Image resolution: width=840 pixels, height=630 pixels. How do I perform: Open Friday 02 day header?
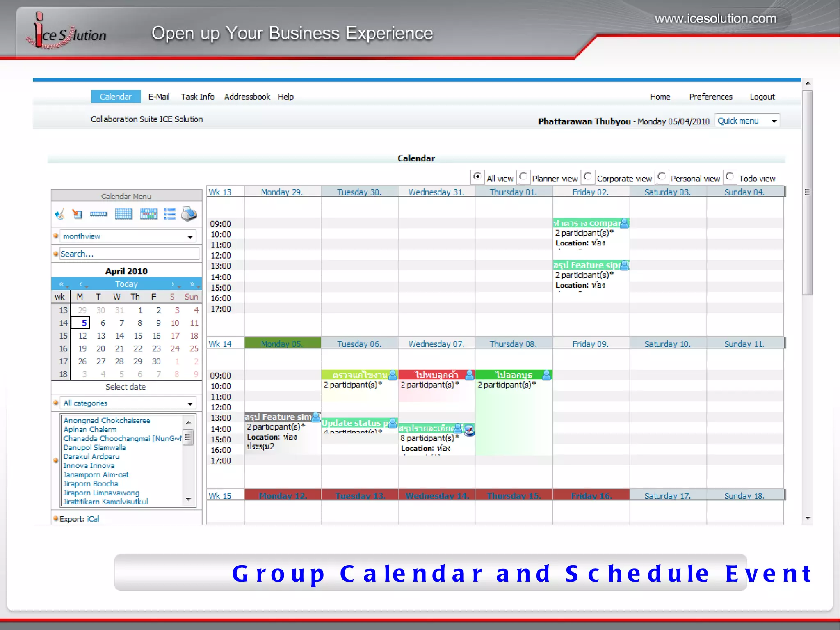coord(591,192)
